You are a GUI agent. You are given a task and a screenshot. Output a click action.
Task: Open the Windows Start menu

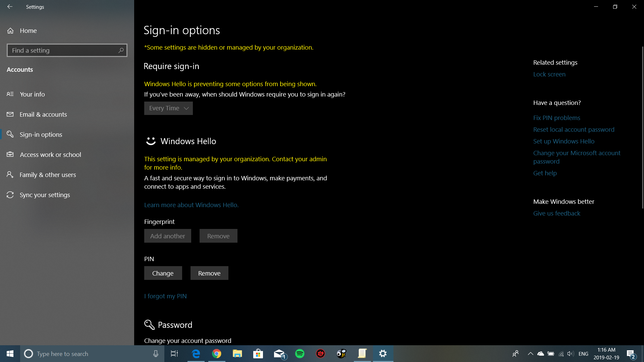click(10, 354)
